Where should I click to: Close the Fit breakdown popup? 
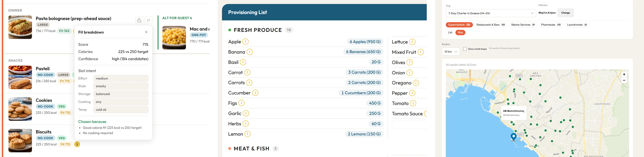(x=146, y=32)
